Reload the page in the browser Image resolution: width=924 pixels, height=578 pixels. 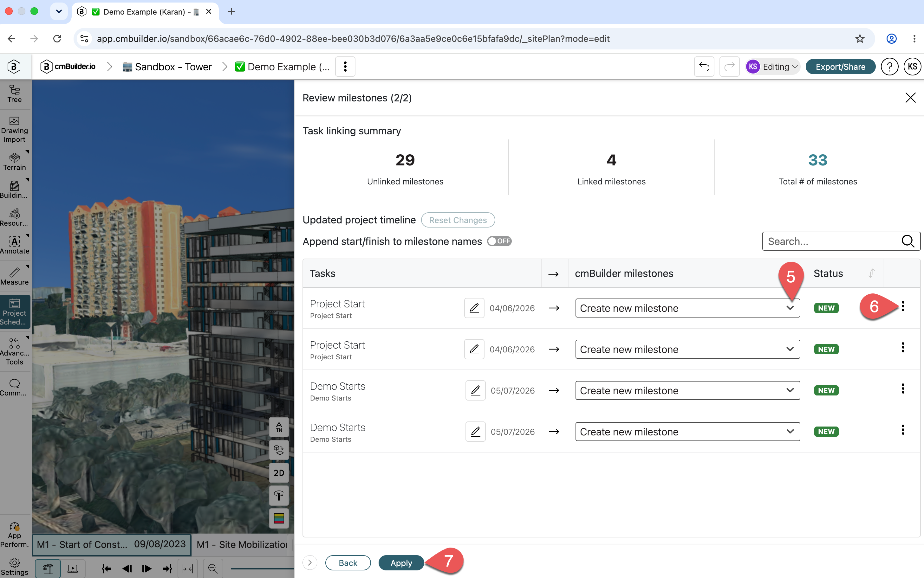coord(57,39)
